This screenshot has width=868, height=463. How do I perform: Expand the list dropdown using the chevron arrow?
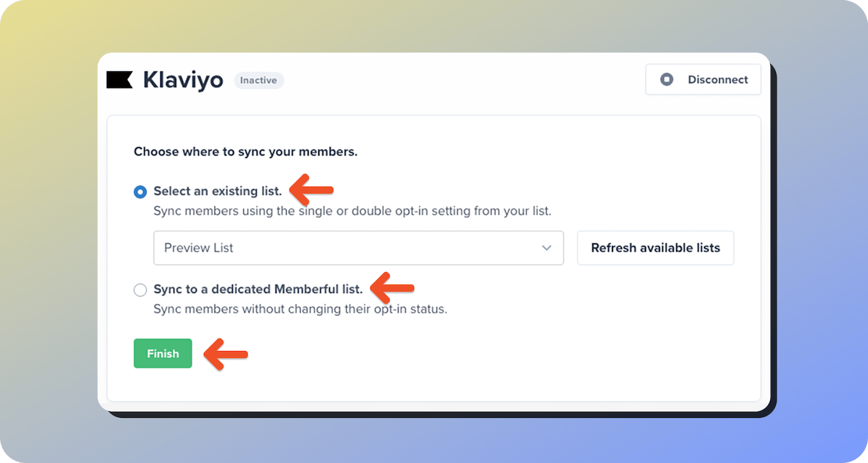[547, 248]
